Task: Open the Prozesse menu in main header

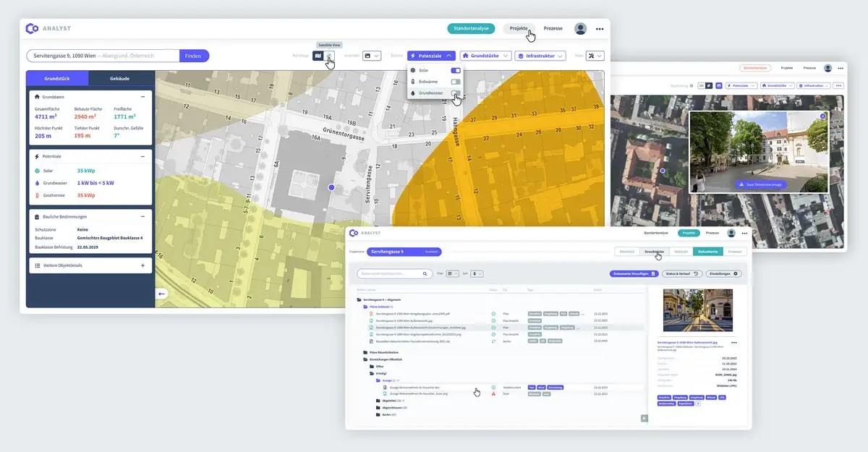Action: 553,29
